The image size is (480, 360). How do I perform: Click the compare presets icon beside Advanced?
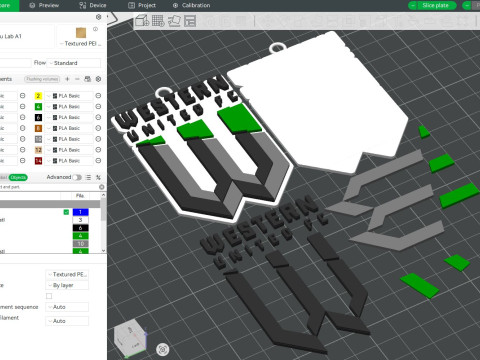[98, 177]
